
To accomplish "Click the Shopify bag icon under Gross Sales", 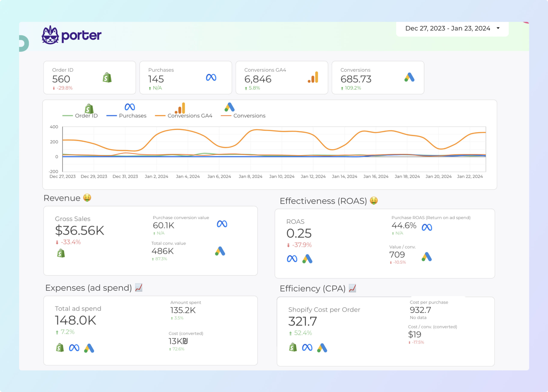I will pyautogui.click(x=61, y=254).
